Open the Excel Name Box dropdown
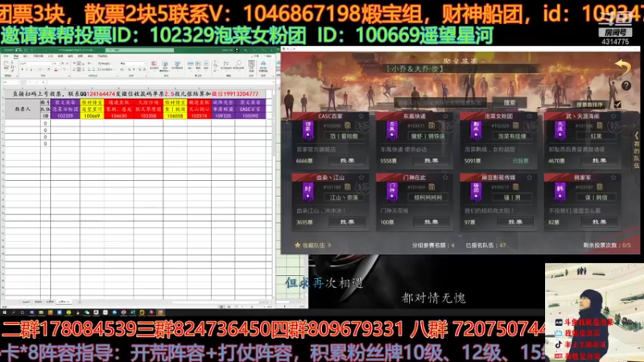The height and width of the screenshot is (362, 644). 19,82
